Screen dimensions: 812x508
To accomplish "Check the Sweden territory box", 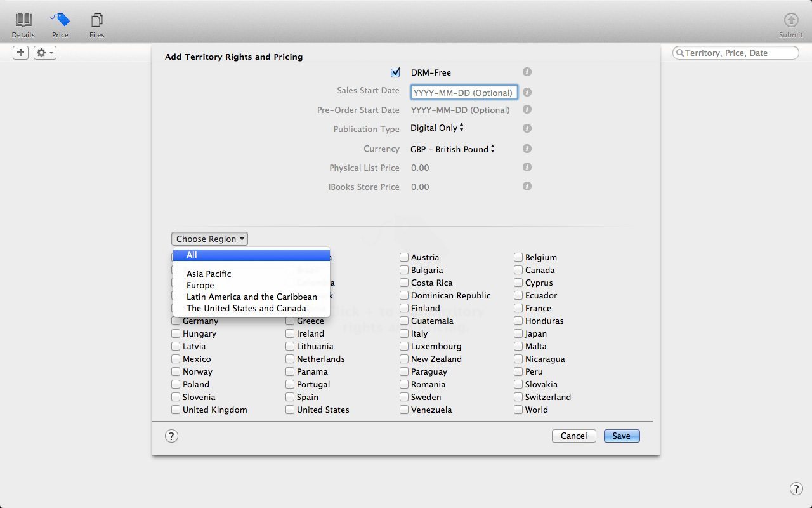I will click(404, 397).
